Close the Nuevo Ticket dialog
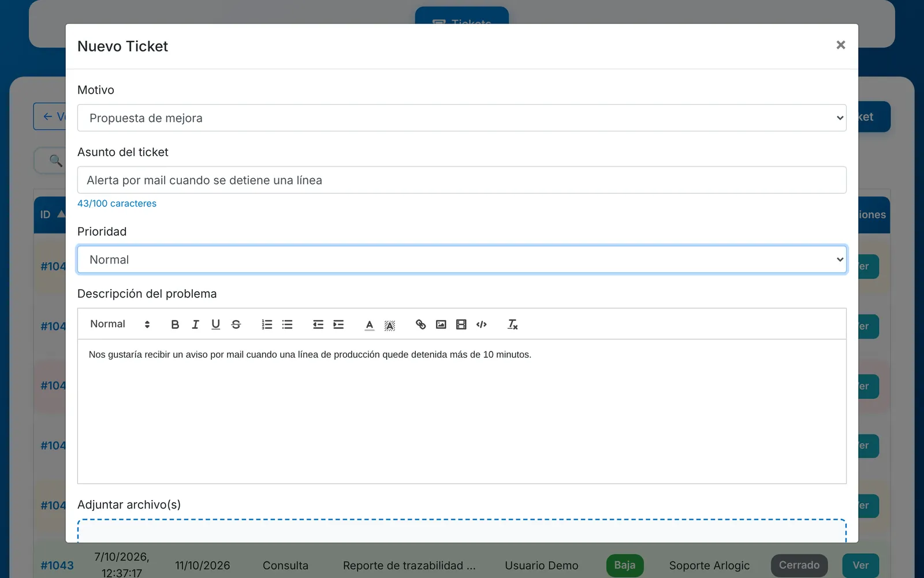 pyautogui.click(x=841, y=45)
